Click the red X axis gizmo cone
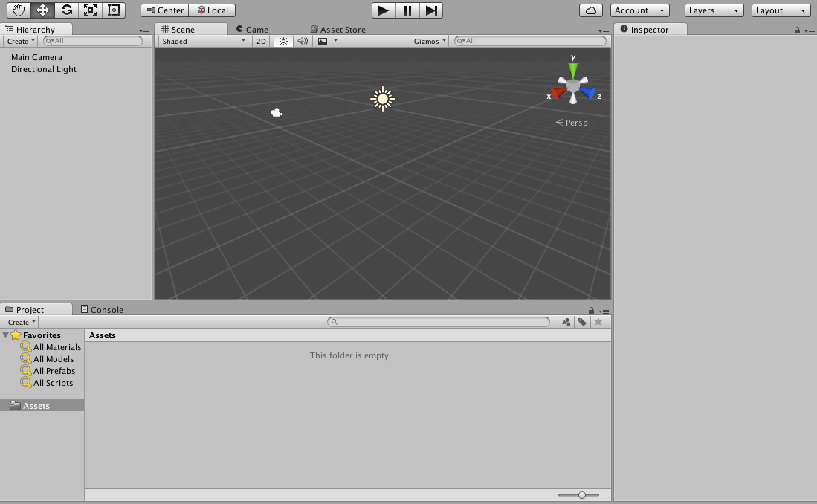The height and width of the screenshot is (504, 817). [558, 94]
